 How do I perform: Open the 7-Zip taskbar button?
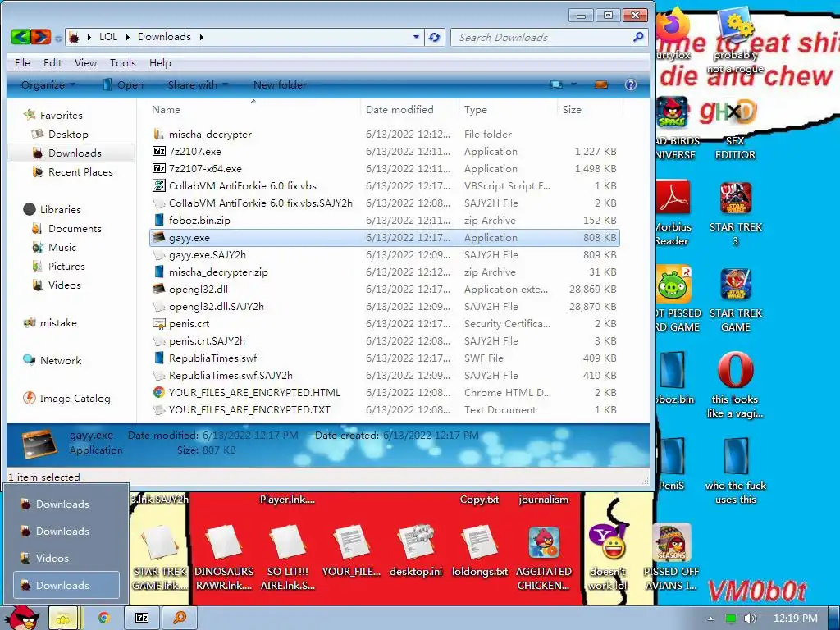pos(142,618)
